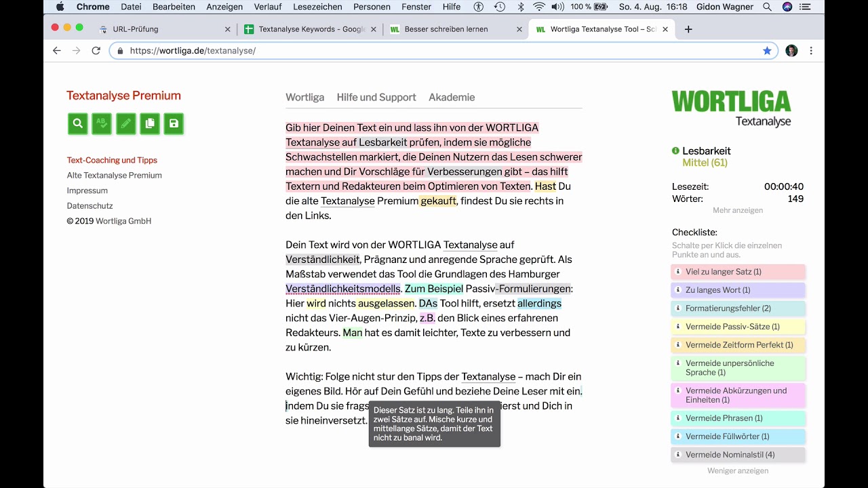868x488 pixels.
Task: Toggle 'Vermeide Zeitform Perfekt (1)' checklist item
Action: [738, 345]
